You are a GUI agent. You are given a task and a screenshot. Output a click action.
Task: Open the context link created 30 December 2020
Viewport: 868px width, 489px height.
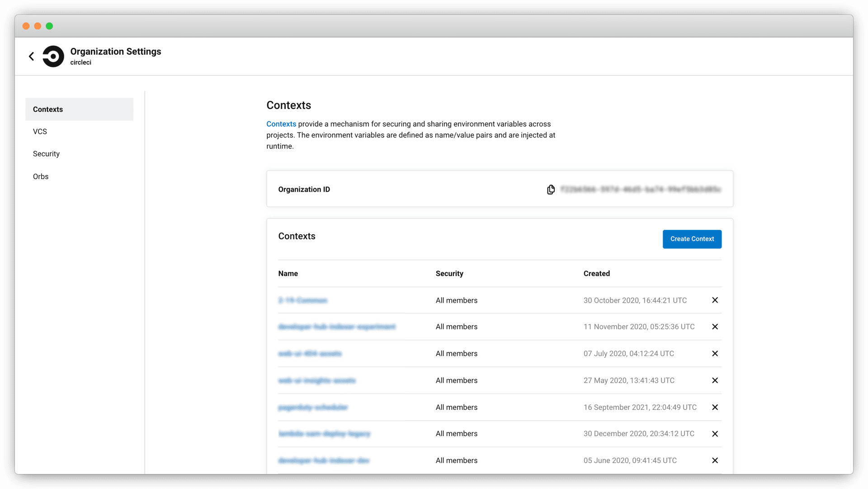point(324,434)
